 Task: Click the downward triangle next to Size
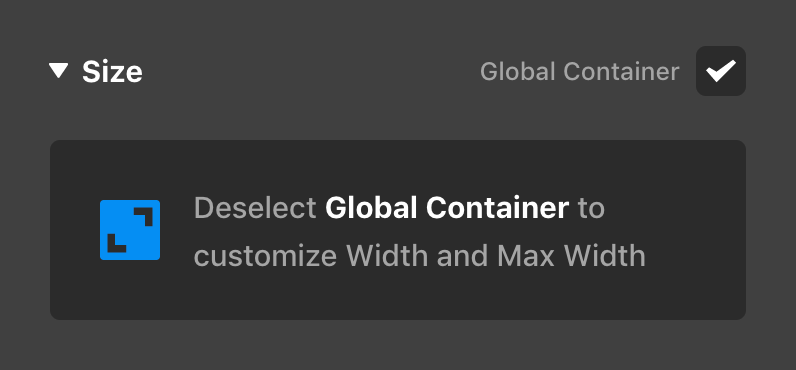click(x=58, y=71)
